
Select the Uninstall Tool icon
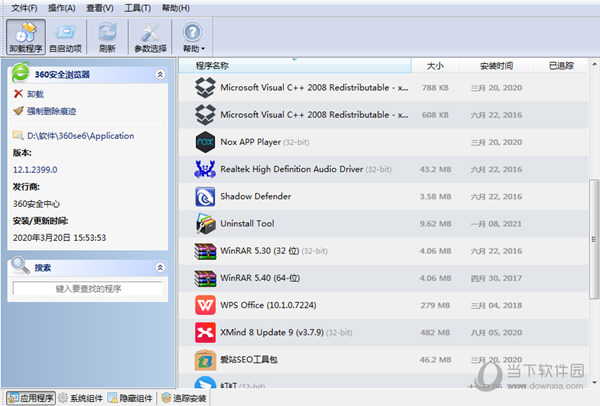(205, 223)
